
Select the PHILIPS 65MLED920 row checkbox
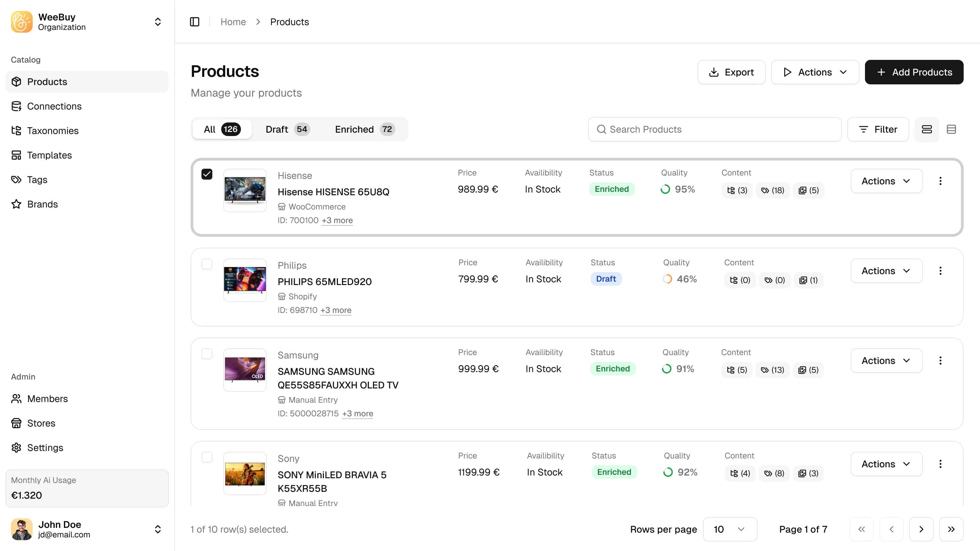tap(207, 264)
